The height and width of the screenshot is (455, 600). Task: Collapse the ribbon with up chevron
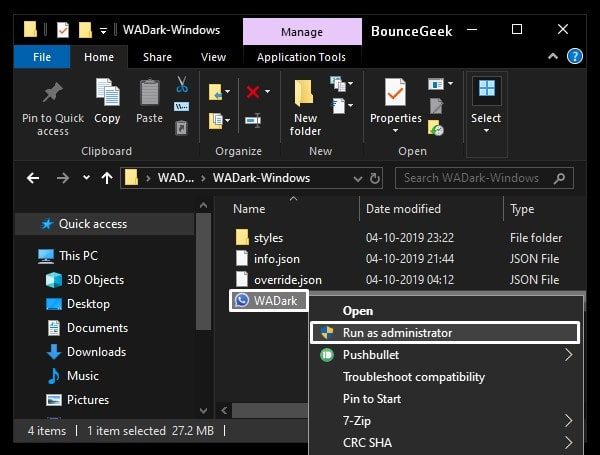pyautogui.click(x=553, y=57)
